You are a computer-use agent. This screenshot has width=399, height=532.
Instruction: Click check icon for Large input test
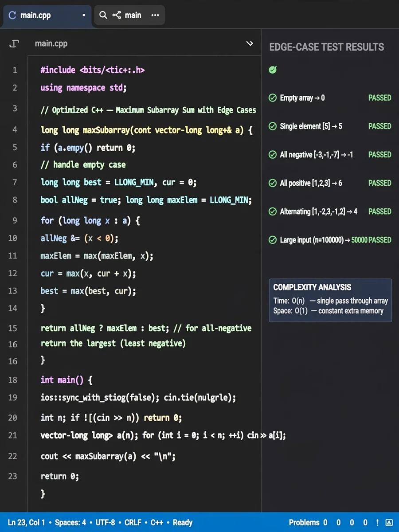coord(273,240)
